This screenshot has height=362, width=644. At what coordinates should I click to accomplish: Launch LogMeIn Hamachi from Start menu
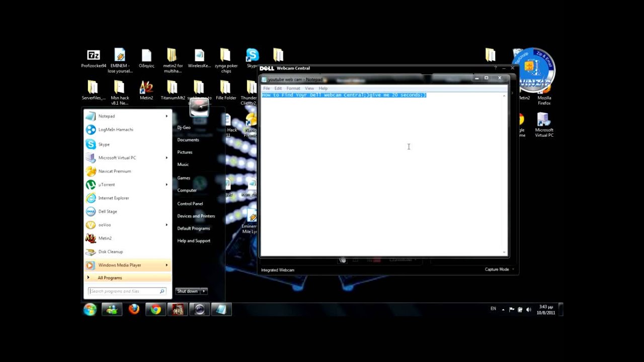(128, 130)
